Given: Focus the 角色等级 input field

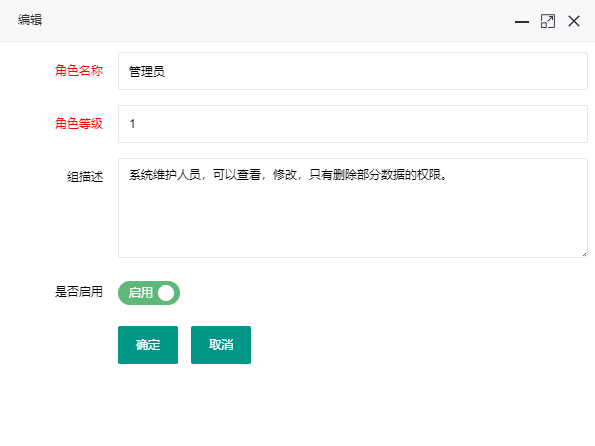Looking at the screenshot, I should coord(353,124).
